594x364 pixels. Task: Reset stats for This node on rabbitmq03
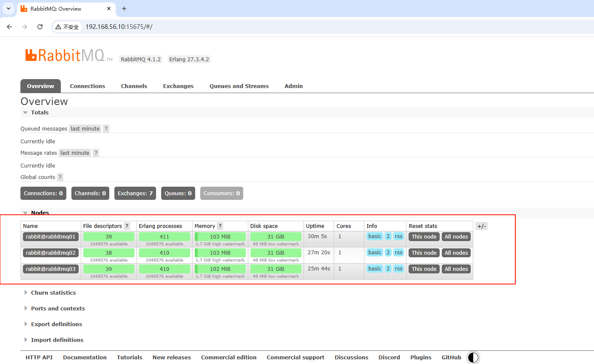click(424, 269)
